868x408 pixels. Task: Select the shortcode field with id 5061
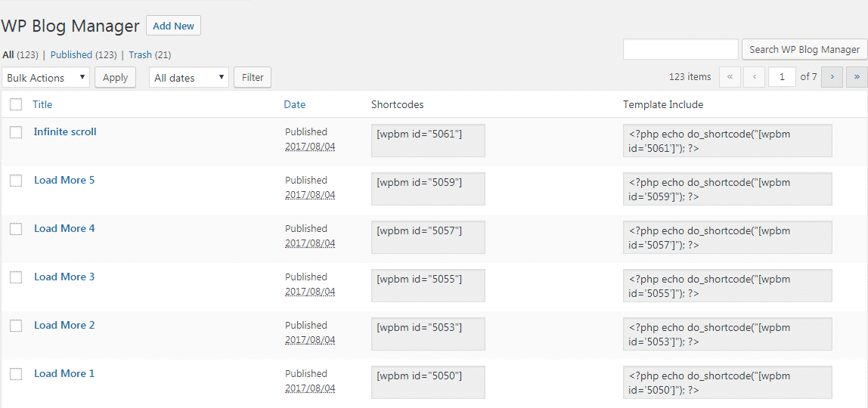[x=429, y=141]
